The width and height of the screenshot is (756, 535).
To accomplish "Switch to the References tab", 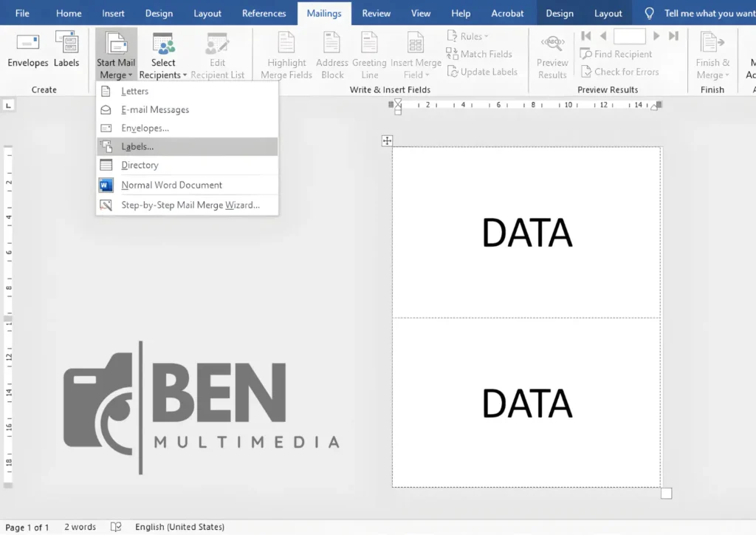I will pos(264,13).
